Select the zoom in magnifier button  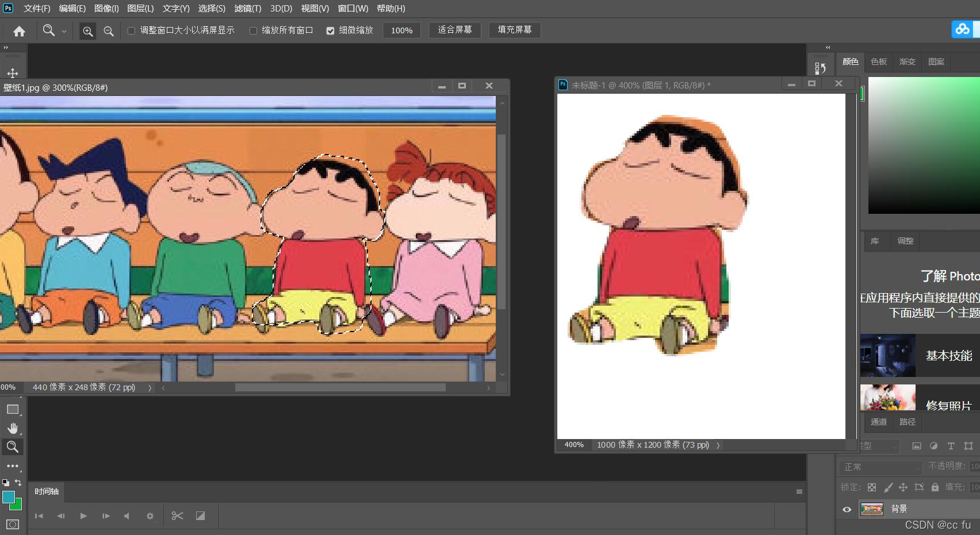coord(87,31)
